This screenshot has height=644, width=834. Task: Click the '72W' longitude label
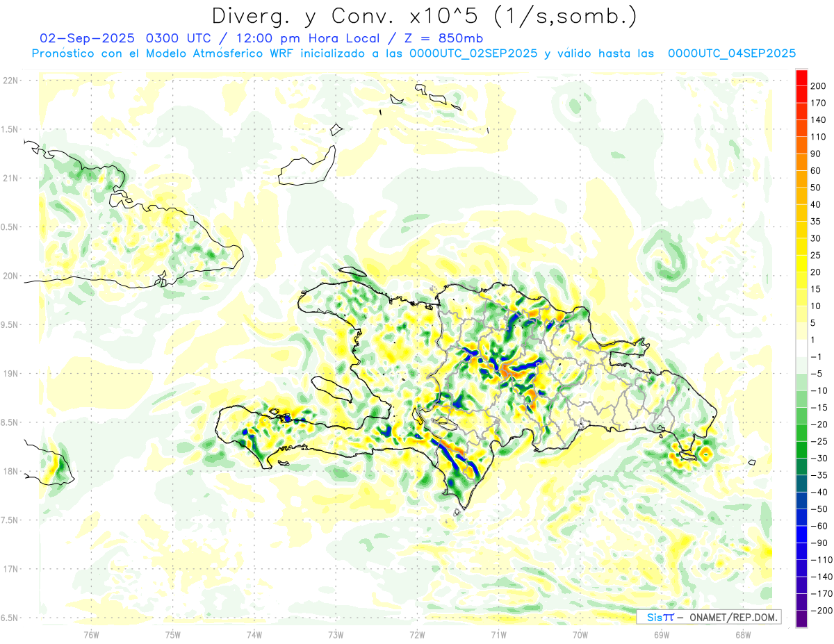[417, 634]
